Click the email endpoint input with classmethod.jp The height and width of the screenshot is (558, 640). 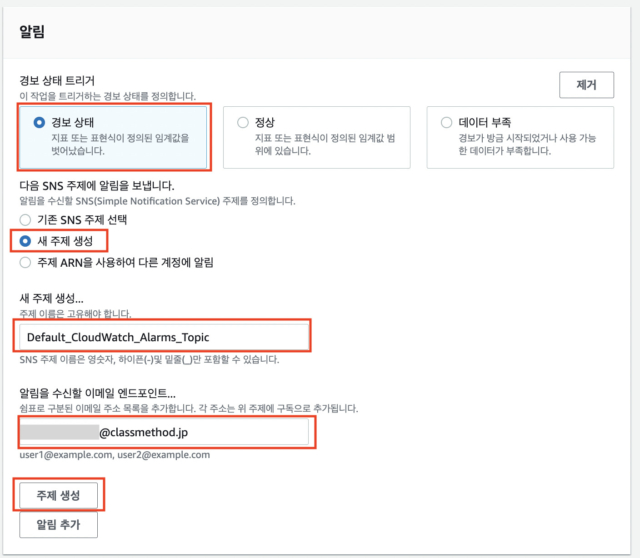tap(165, 432)
